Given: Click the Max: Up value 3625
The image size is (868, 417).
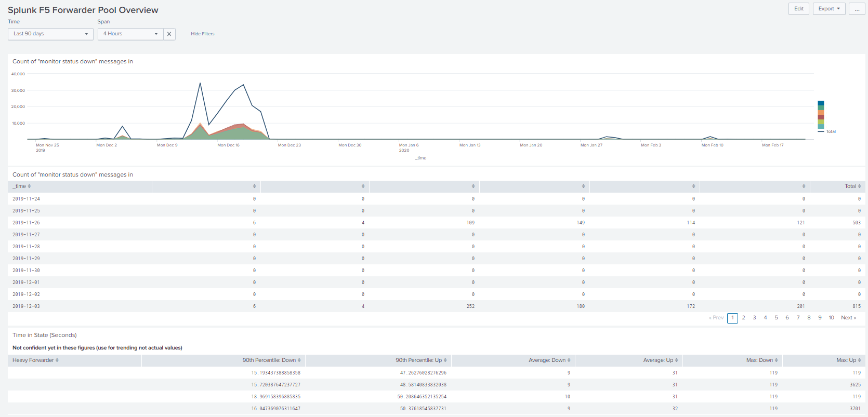Looking at the screenshot, I should (856, 385).
